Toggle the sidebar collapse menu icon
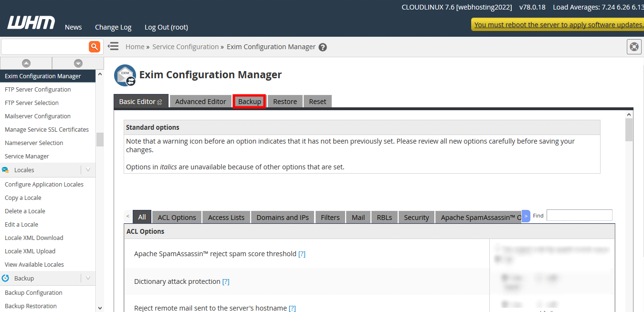644x312 pixels. (x=113, y=46)
